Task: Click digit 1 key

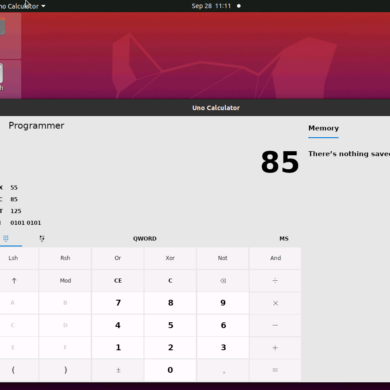Action: click(118, 348)
